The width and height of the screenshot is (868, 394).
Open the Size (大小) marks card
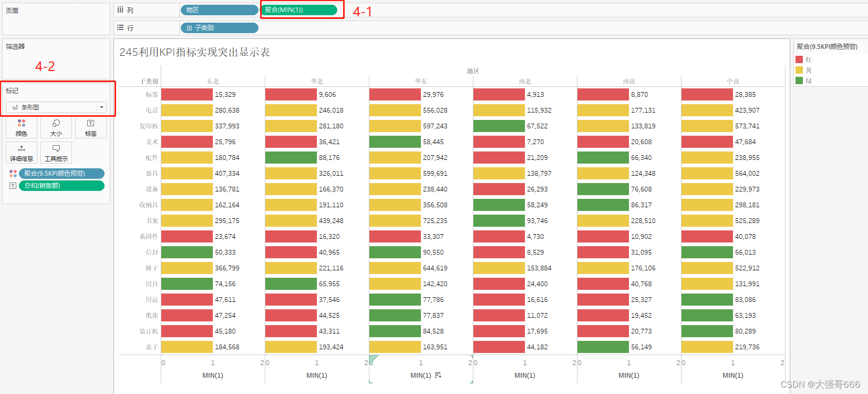[56, 127]
